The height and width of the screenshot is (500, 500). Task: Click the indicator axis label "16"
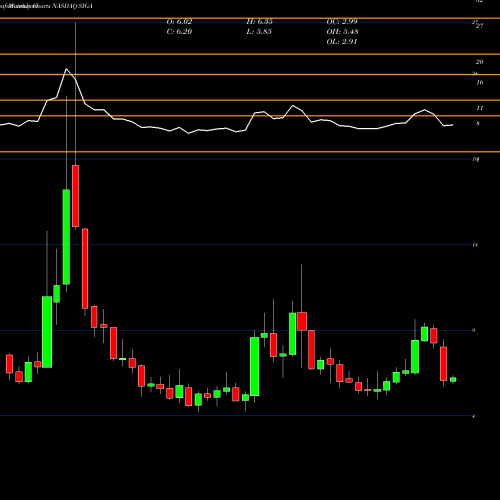[x=479, y=83]
